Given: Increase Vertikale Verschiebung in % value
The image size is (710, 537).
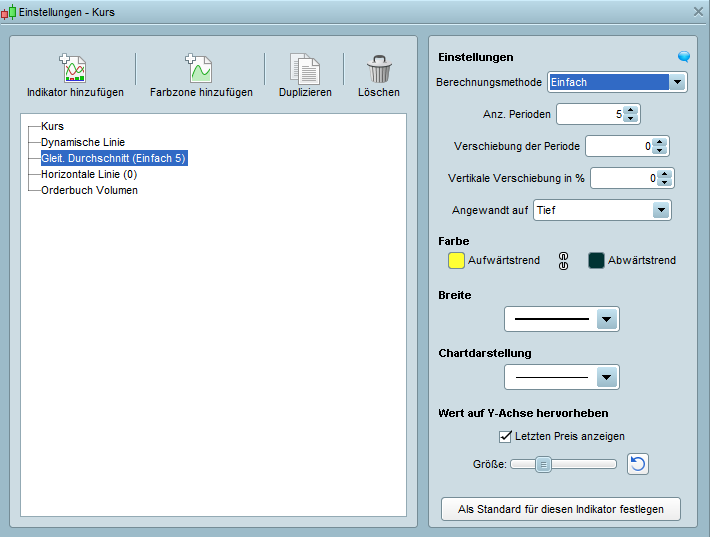Looking at the screenshot, I should 665,174.
